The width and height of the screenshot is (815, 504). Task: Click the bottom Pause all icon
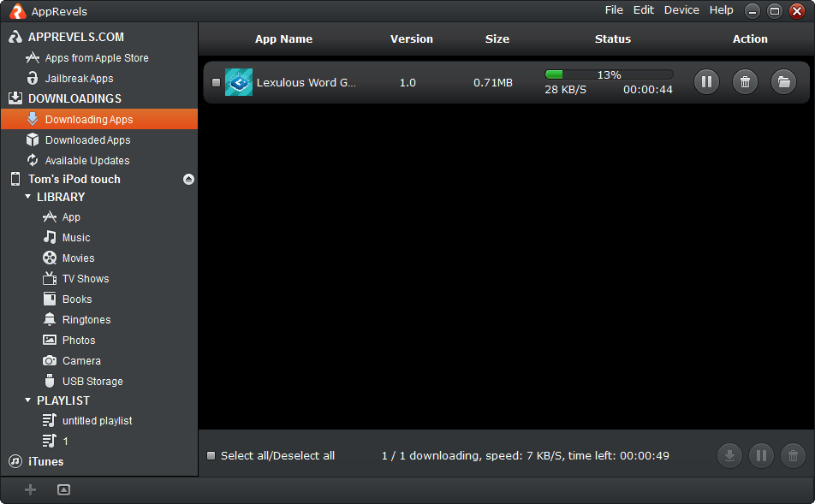[761, 456]
